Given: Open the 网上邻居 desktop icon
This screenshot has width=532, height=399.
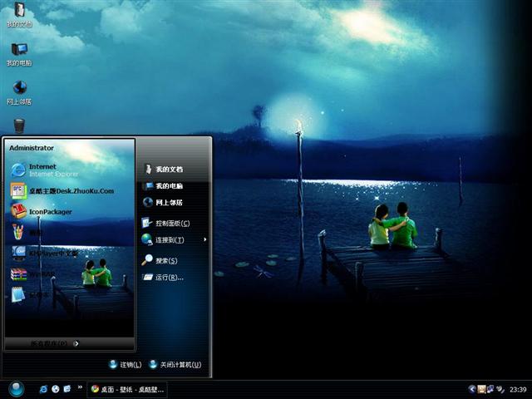Looking at the screenshot, I should [19, 91].
